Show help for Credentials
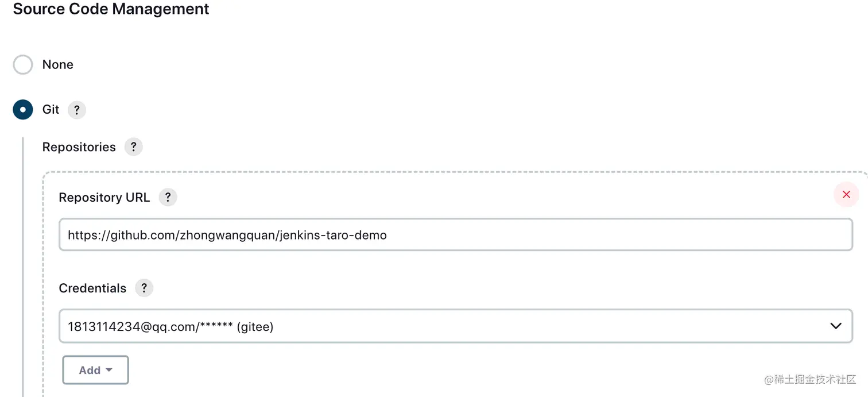868x397 pixels. 144,288
